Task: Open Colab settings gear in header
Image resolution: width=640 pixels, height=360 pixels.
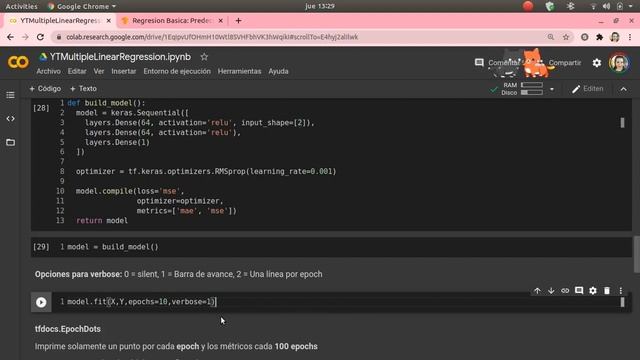Action: tap(597, 63)
